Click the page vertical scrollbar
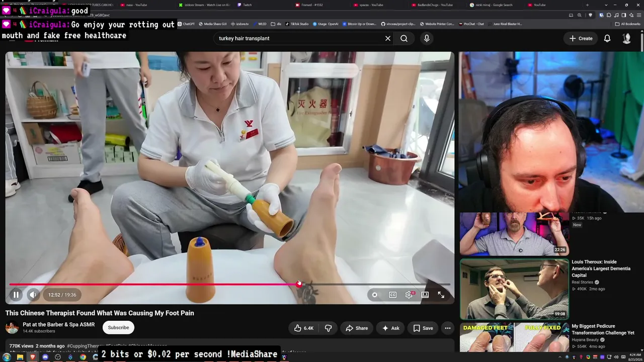This screenshot has height=362, width=644. [x=642, y=41]
